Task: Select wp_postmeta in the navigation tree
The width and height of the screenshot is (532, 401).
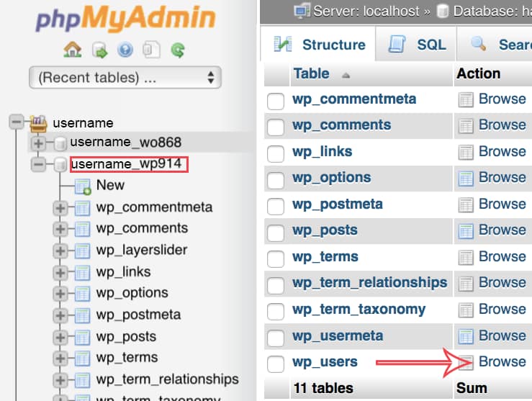Action: click(x=138, y=315)
